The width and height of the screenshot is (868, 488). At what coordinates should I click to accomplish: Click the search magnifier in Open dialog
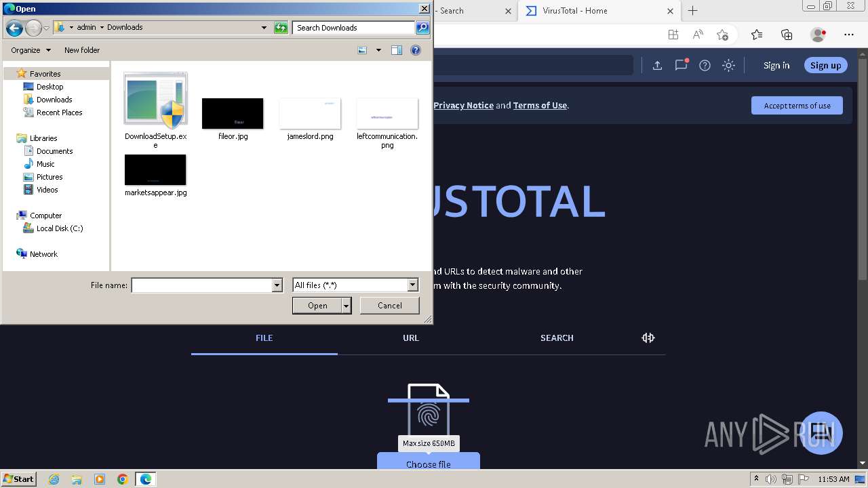click(x=422, y=28)
